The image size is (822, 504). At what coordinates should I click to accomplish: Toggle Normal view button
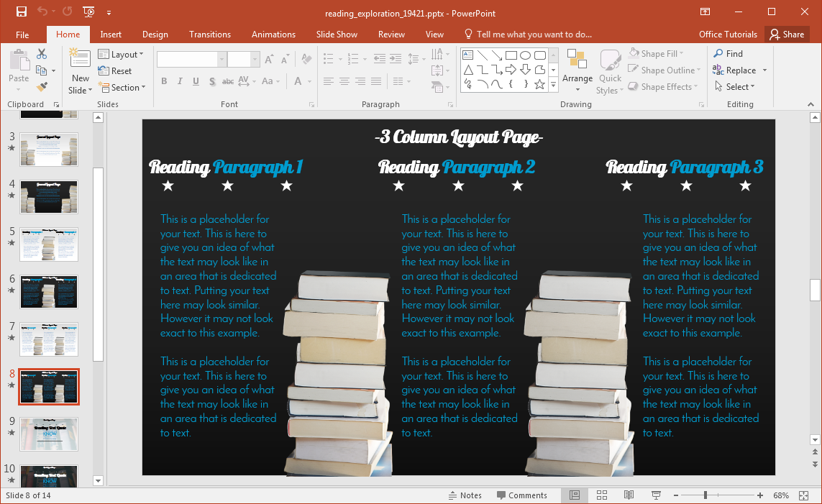(x=575, y=495)
